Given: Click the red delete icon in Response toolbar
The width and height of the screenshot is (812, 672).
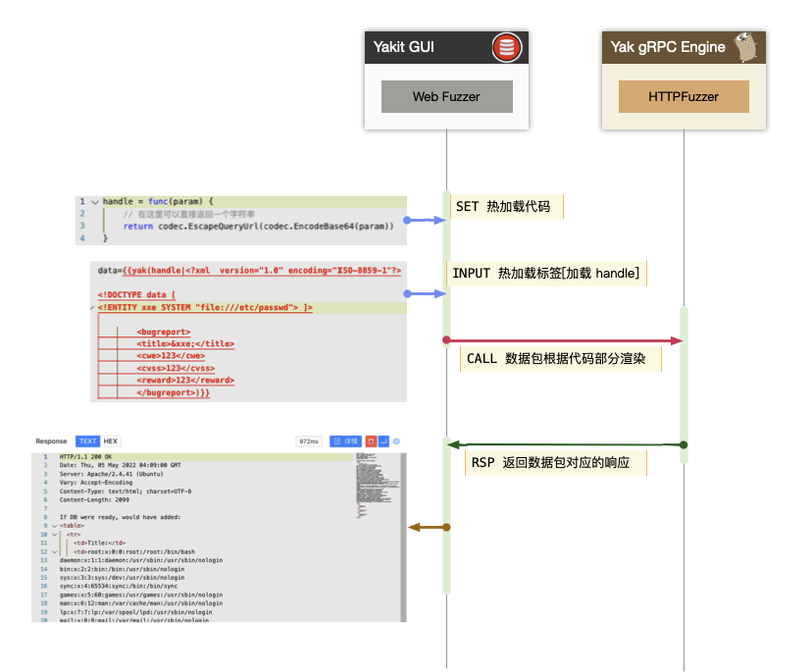Looking at the screenshot, I should (372, 441).
